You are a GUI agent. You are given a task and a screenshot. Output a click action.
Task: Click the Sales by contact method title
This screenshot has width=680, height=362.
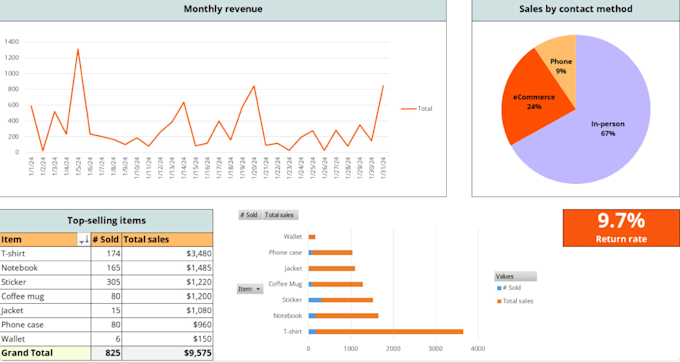[575, 9]
